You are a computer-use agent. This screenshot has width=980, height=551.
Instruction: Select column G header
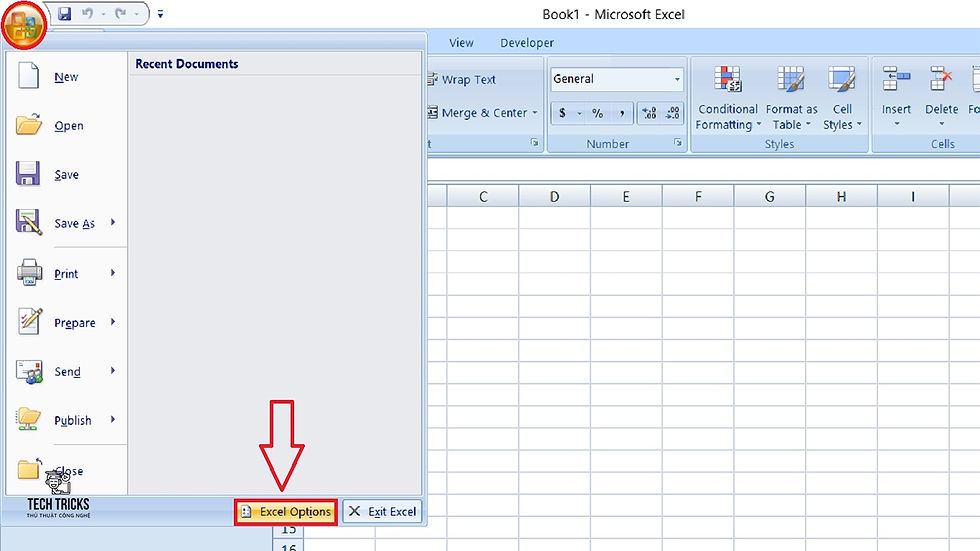[x=769, y=197]
